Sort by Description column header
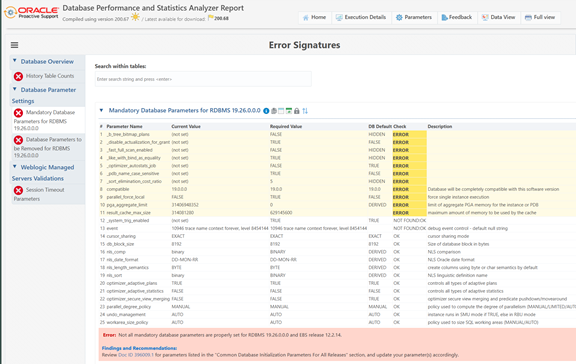 pos(440,126)
